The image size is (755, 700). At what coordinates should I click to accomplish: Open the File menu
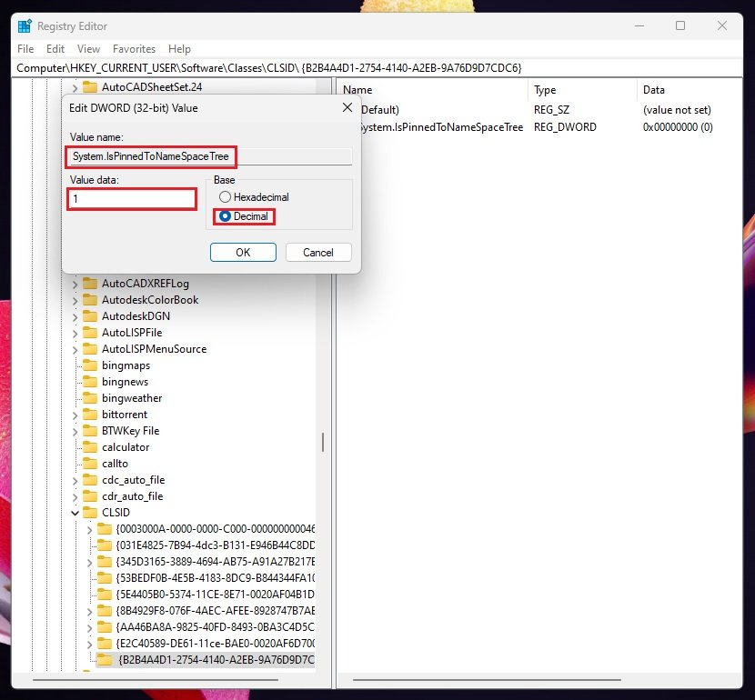[25, 49]
